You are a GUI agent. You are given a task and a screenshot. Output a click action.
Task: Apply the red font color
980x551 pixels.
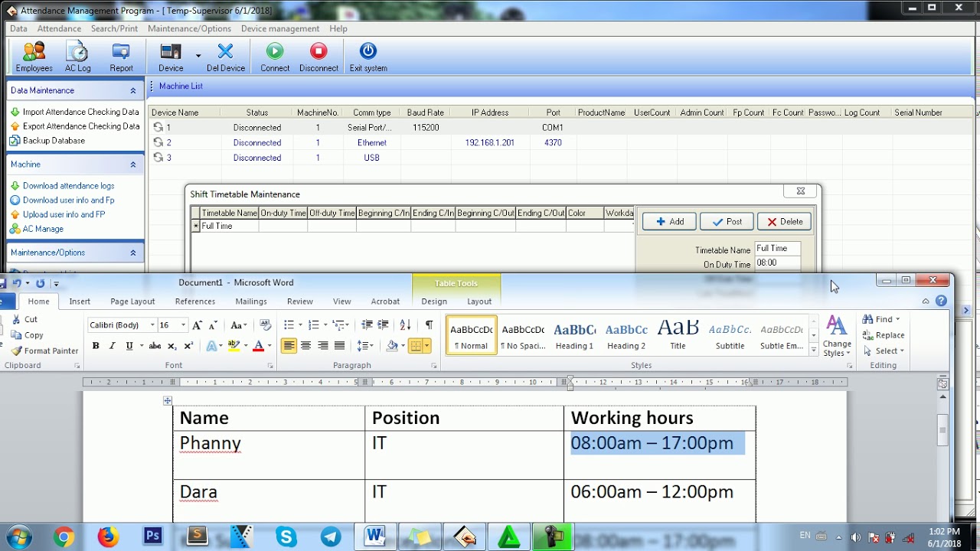(x=259, y=346)
